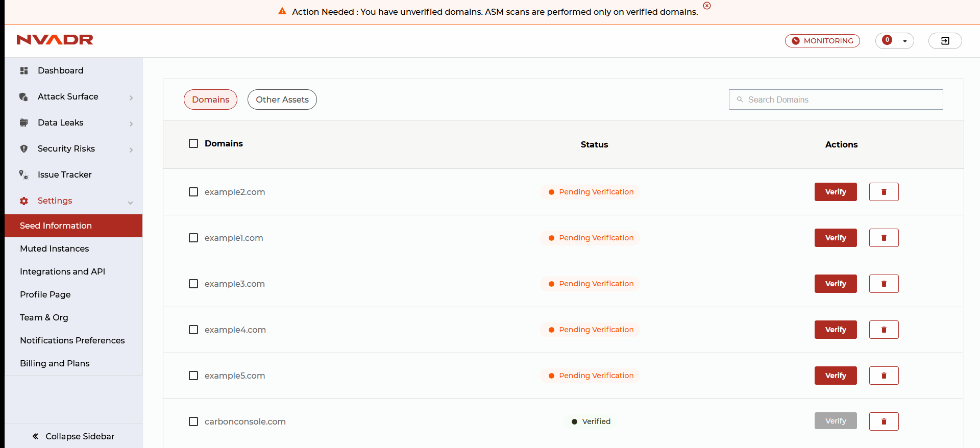Check the example2.com checkbox

tap(193, 192)
